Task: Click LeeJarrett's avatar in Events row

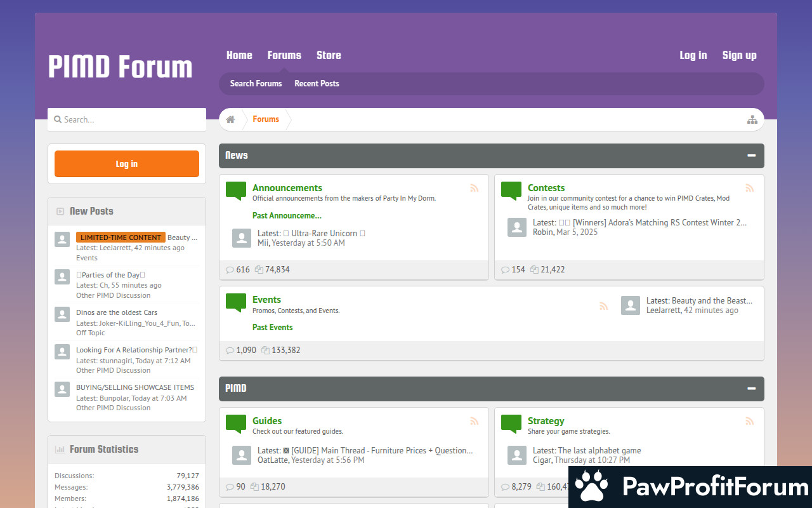Action: point(630,305)
